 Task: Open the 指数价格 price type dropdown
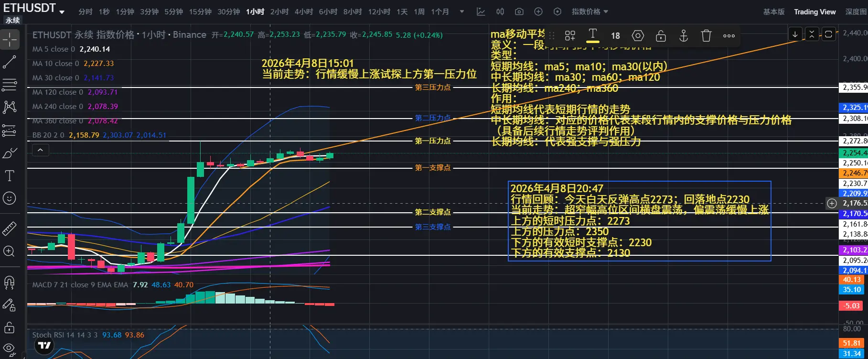point(590,11)
